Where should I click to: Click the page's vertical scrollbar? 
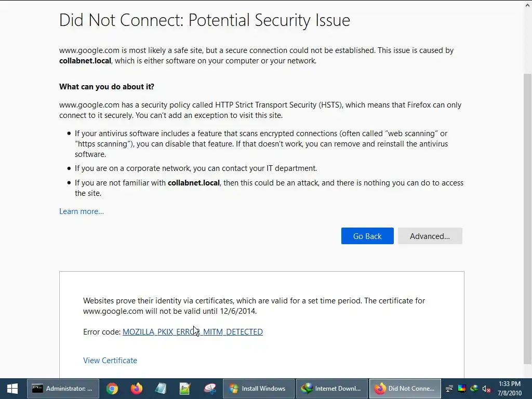coord(527,208)
